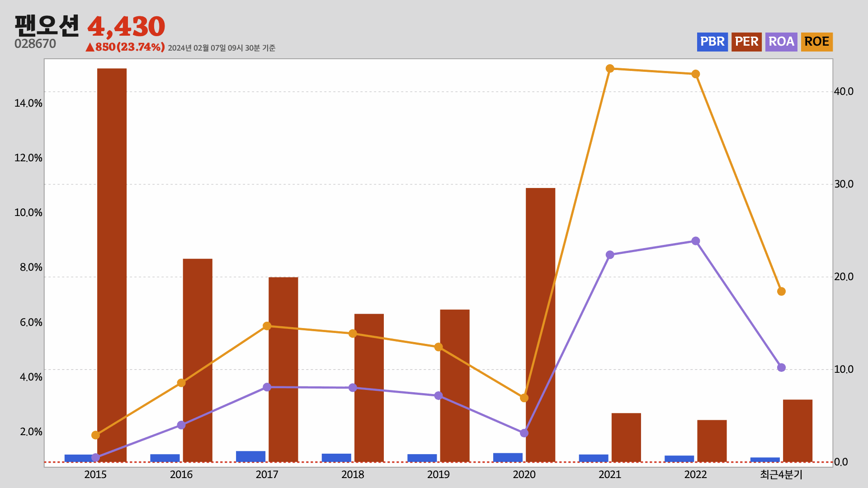Click the 2022 PER bar
The height and width of the screenshot is (488, 868).
coord(712,441)
